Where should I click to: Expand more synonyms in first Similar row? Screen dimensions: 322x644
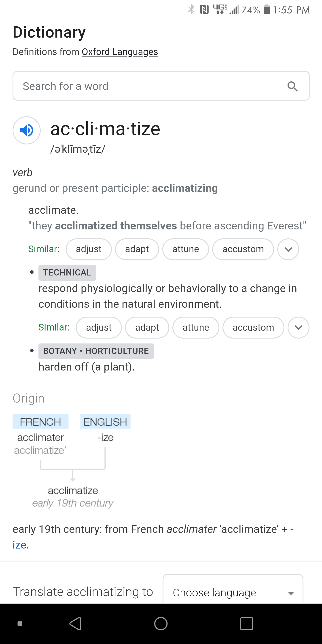coord(288,249)
